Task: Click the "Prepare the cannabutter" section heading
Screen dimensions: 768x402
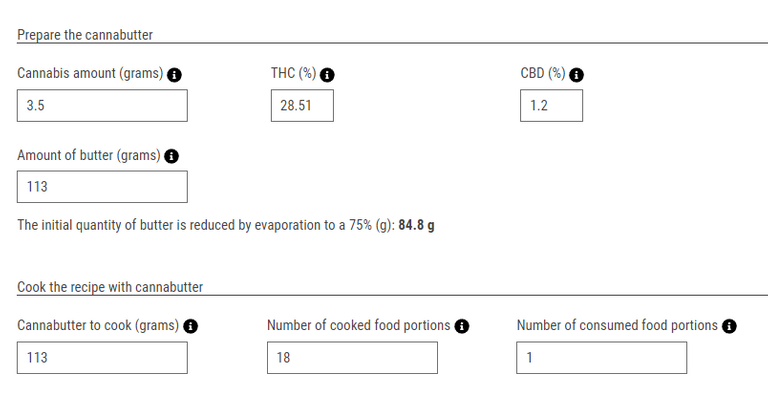Action: pyautogui.click(x=85, y=35)
